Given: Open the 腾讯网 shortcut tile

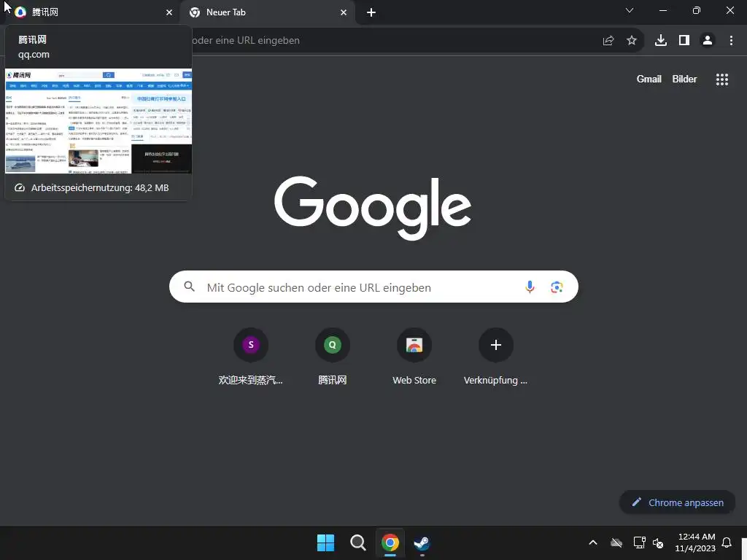Looking at the screenshot, I should coord(333,357).
